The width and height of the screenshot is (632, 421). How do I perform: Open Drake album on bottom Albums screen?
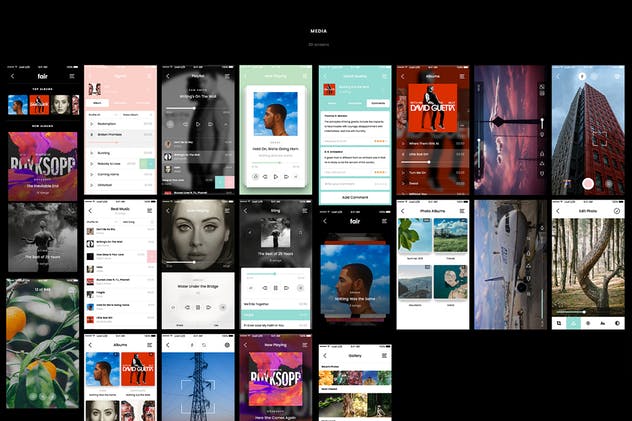click(102, 369)
